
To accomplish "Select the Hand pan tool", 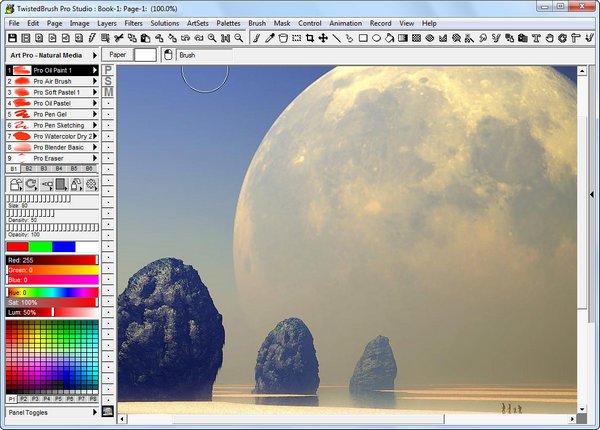I will 549,38.
